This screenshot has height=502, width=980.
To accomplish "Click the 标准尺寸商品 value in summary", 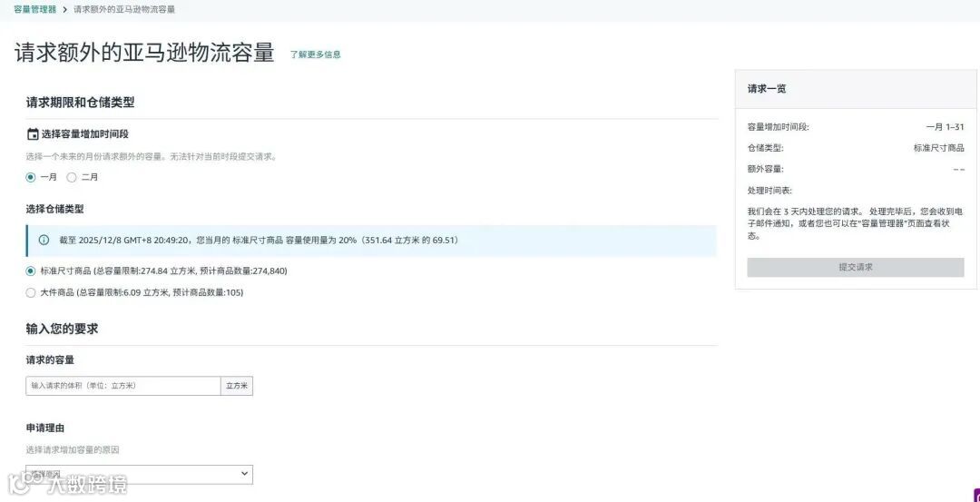I will click(x=939, y=148).
